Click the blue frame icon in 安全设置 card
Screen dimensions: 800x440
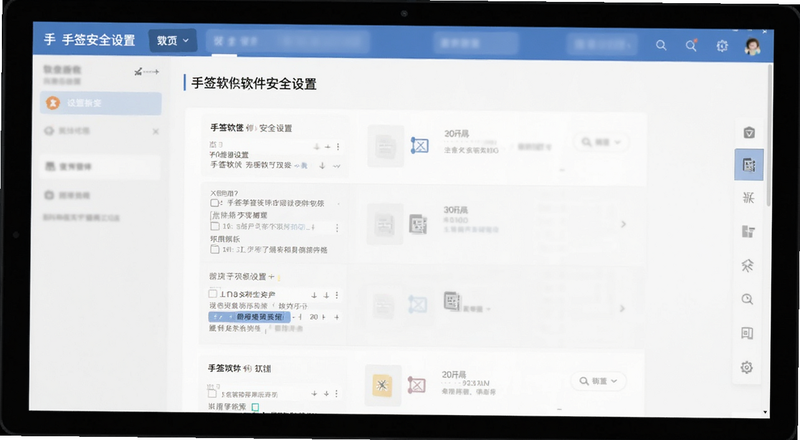[419, 146]
